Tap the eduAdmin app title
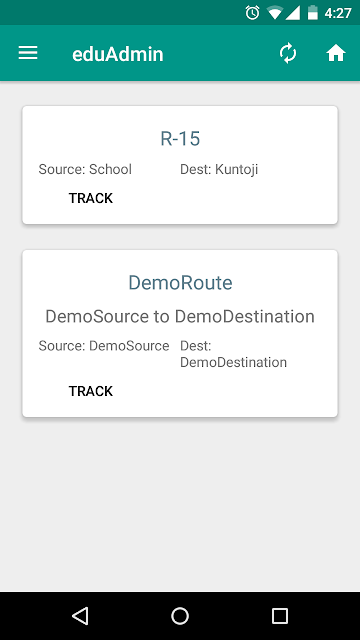Viewport: 360px width, 640px height. pyautogui.click(x=118, y=54)
